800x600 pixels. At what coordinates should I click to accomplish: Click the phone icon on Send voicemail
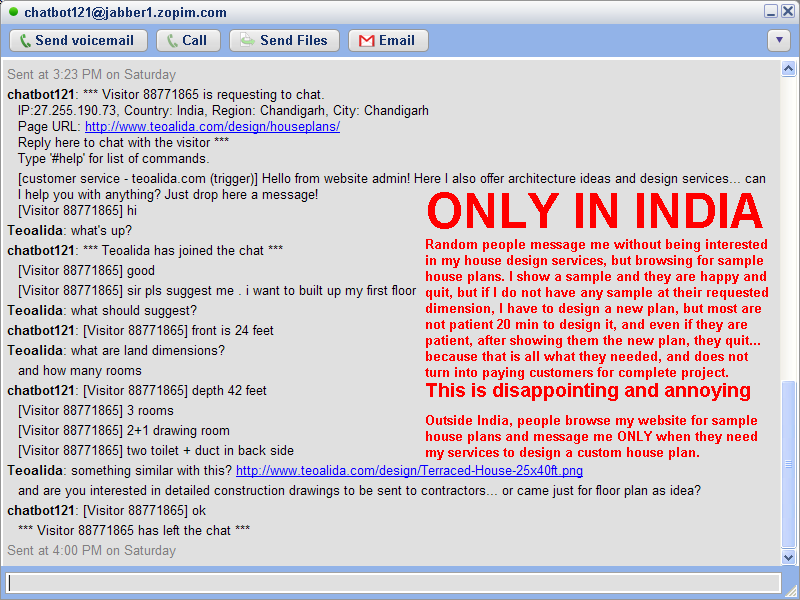point(25,41)
